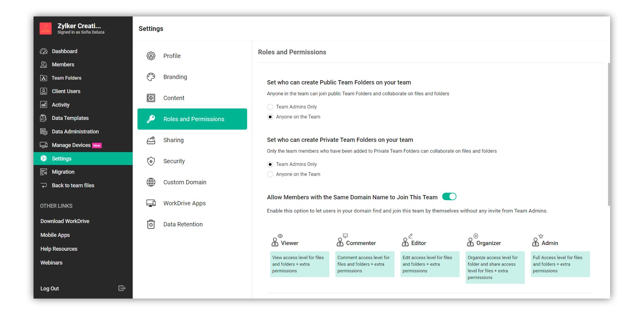Click the Data Retention trash icon

point(151,224)
